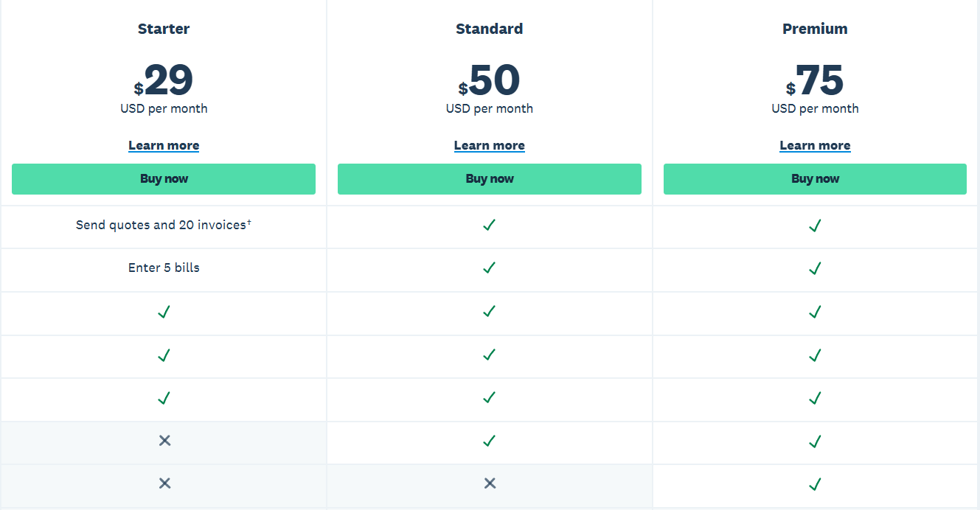The image size is (980, 510).
Task: Click the Starter checkmark in the fourth row
Action: point(164,355)
